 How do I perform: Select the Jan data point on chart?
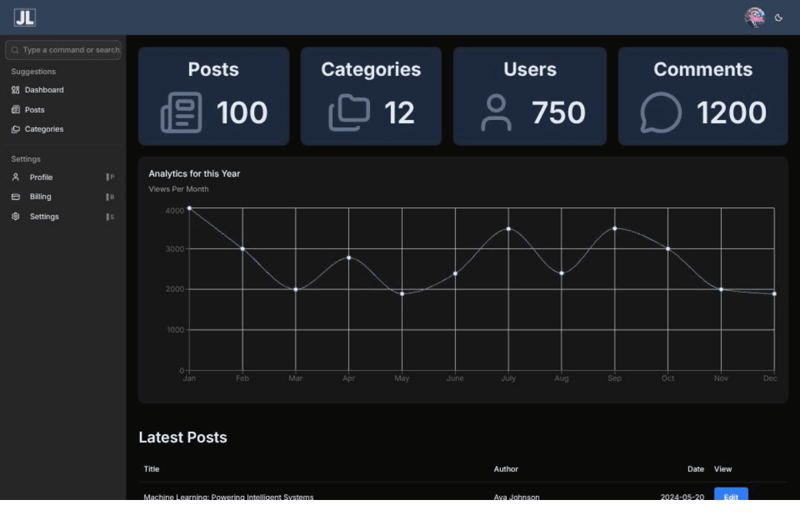(x=189, y=208)
